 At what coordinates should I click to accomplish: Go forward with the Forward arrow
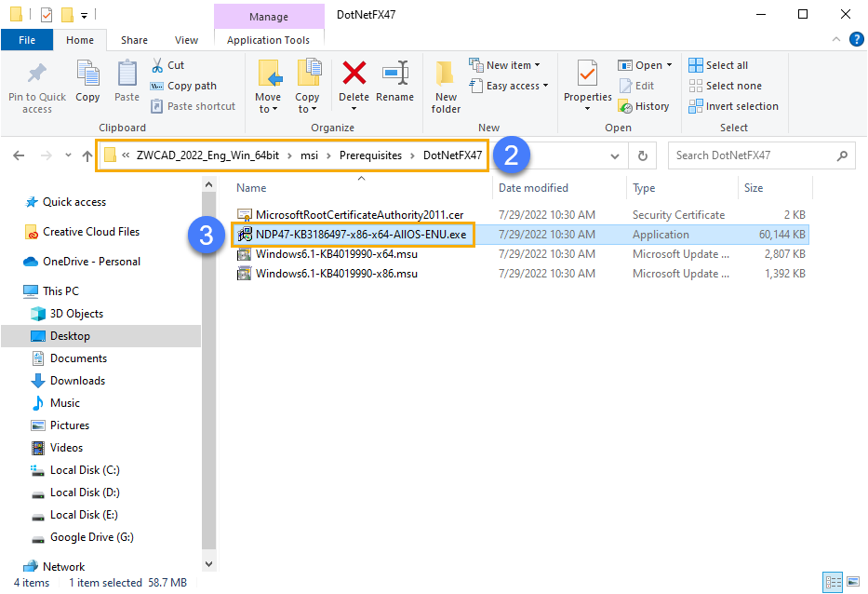(x=47, y=155)
